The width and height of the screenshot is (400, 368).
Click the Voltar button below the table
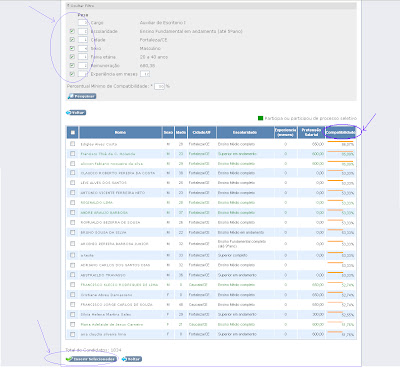pyautogui.click(x=132, y=359)
